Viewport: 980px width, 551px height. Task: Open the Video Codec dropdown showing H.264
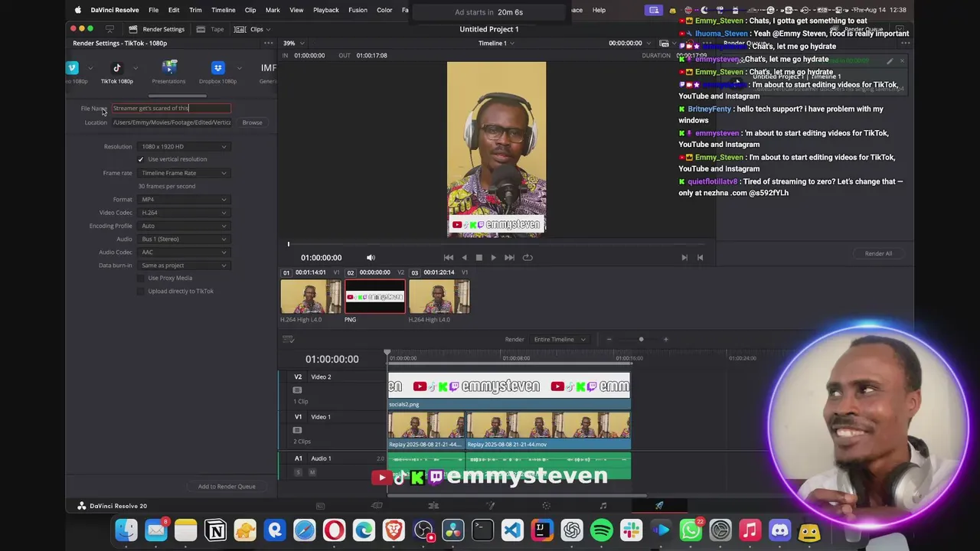[x=184, y=213]
